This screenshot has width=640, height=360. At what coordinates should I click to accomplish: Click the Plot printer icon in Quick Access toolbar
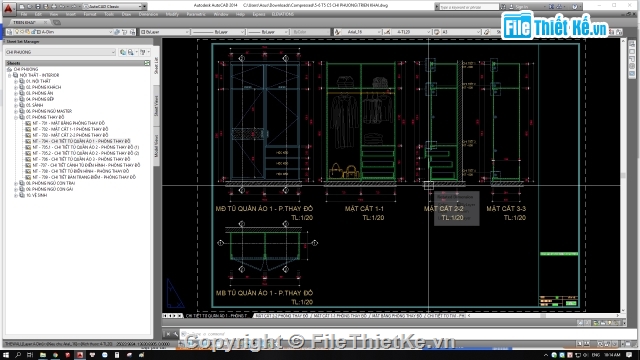pos(53,7)
